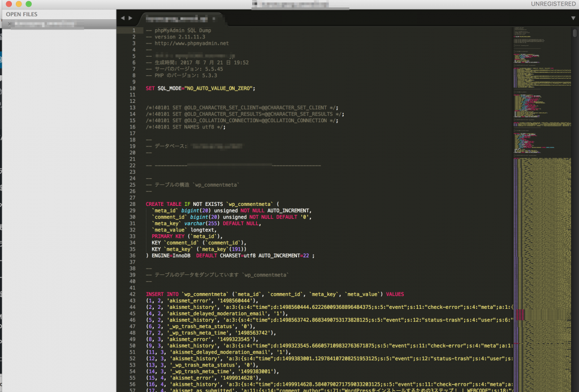Click the "version 2.11.11.3" comment line
Viewport: 579px width, 392px height.
pos(179,37)
